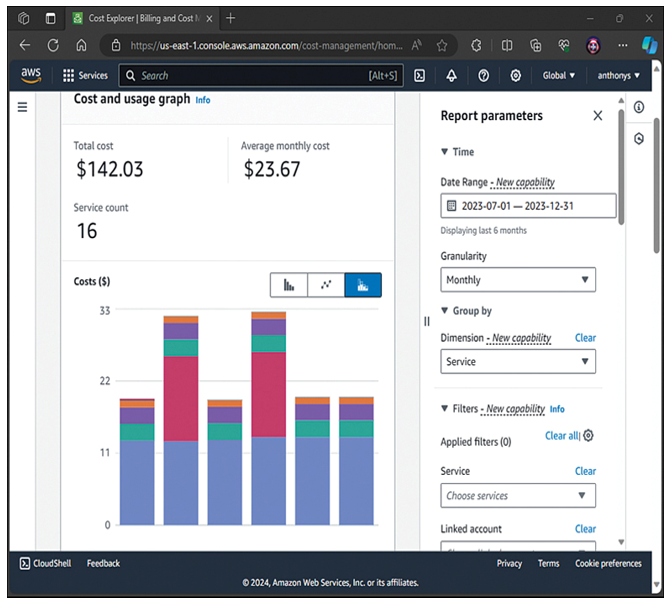This screenshot has width=669, height=604.
Task: Click the panel resize handle bars
Action: pos(427,321)
